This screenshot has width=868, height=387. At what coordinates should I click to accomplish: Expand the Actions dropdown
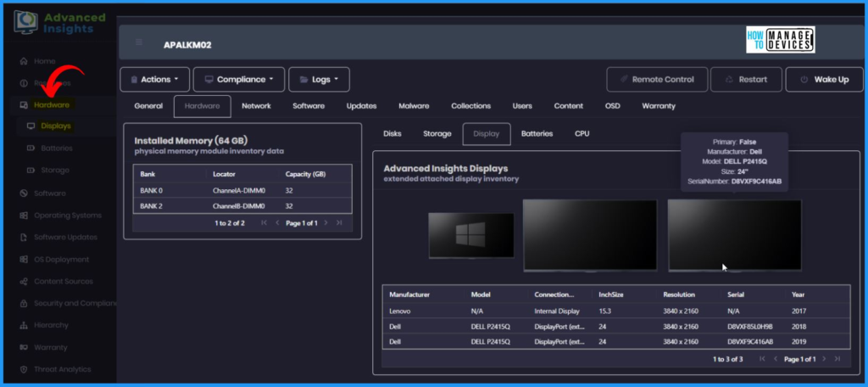[155, 79]
